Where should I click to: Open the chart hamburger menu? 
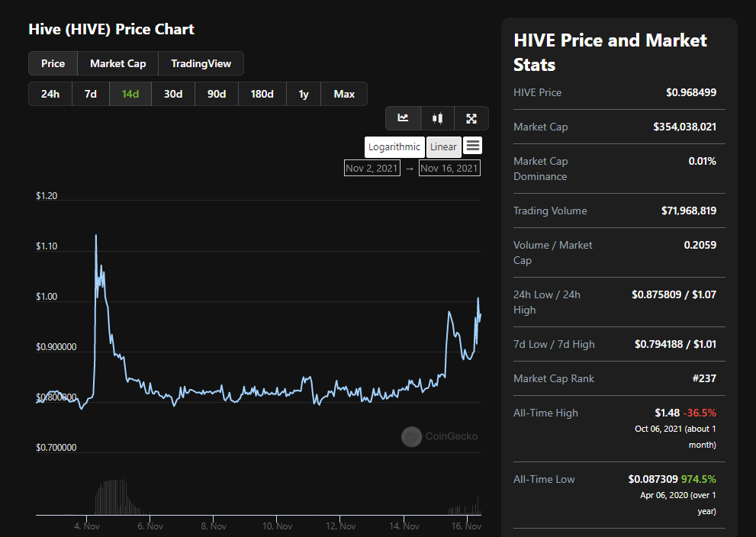(472, 146)
